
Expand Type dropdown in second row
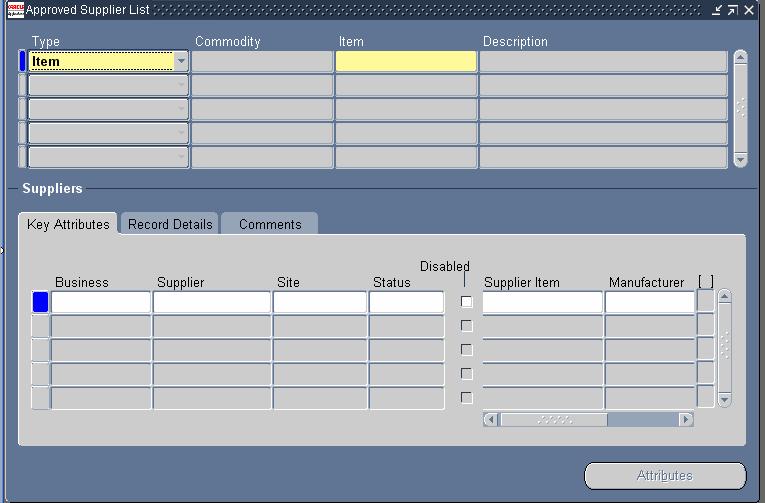pos(181,86)
